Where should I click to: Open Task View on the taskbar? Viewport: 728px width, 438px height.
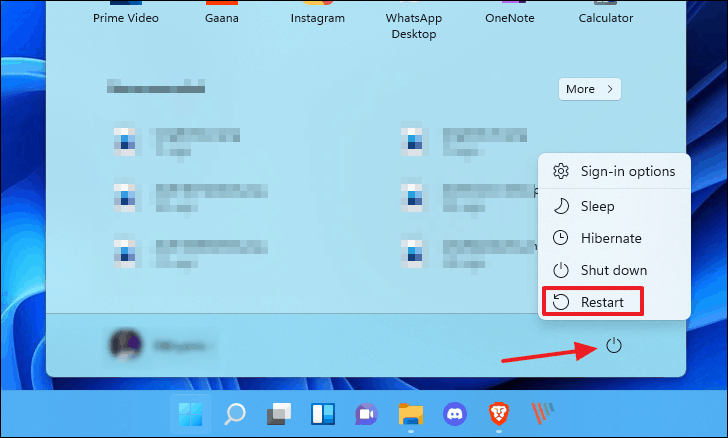coord(279,412)
